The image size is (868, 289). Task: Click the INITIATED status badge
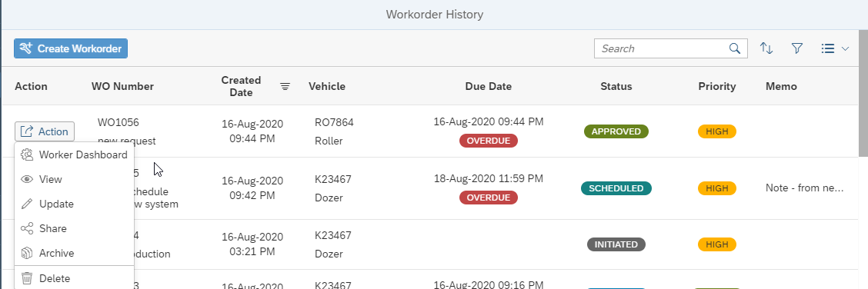click(x=616, y=244)
